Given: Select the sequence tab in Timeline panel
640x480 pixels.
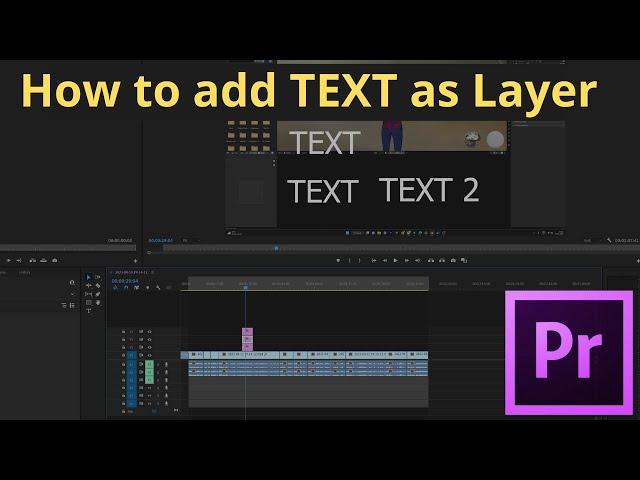Looking at the screenshot, I should click(x=131, y=272).
